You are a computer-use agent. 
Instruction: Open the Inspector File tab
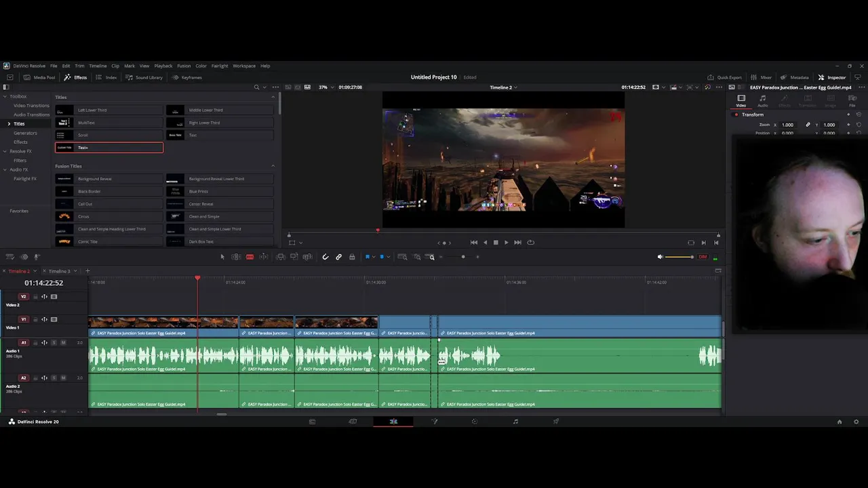click(x=852, y=101)
